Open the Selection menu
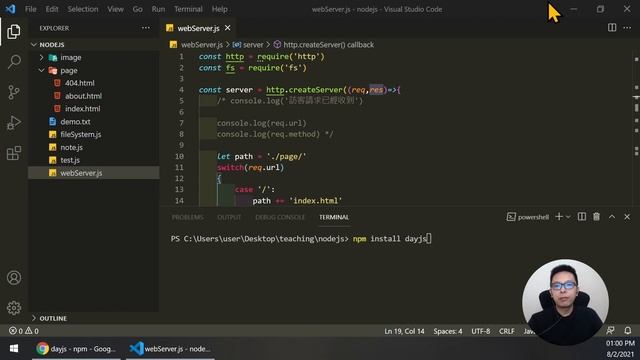The image size is (640, 360). pos(83,9)
